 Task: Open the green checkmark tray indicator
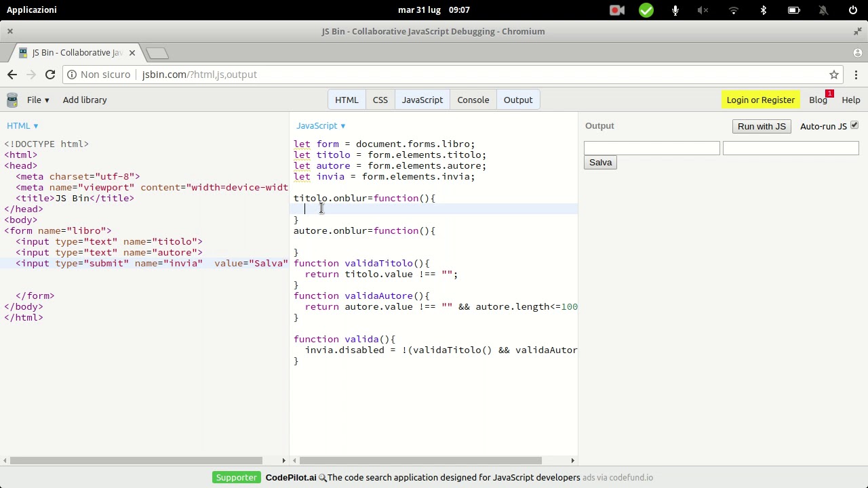pyautogui.click(x=646, y=10)
